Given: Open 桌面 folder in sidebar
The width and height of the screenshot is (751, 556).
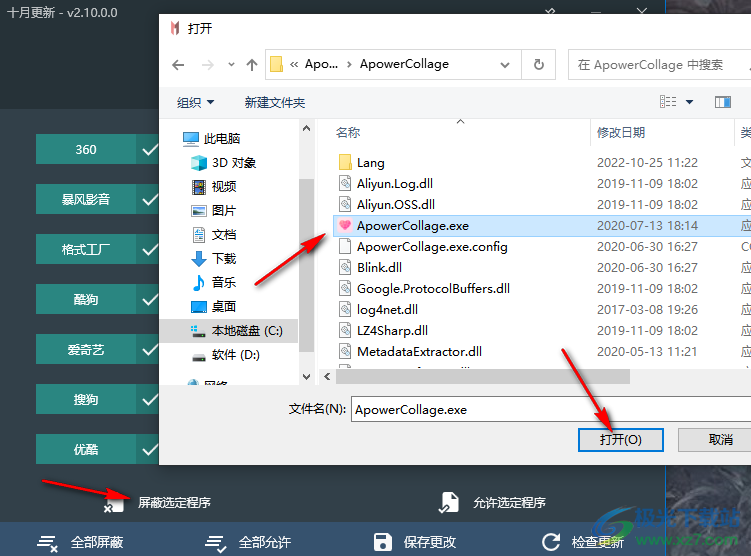Looking at the screenshot, I should (x=214, y=306).
